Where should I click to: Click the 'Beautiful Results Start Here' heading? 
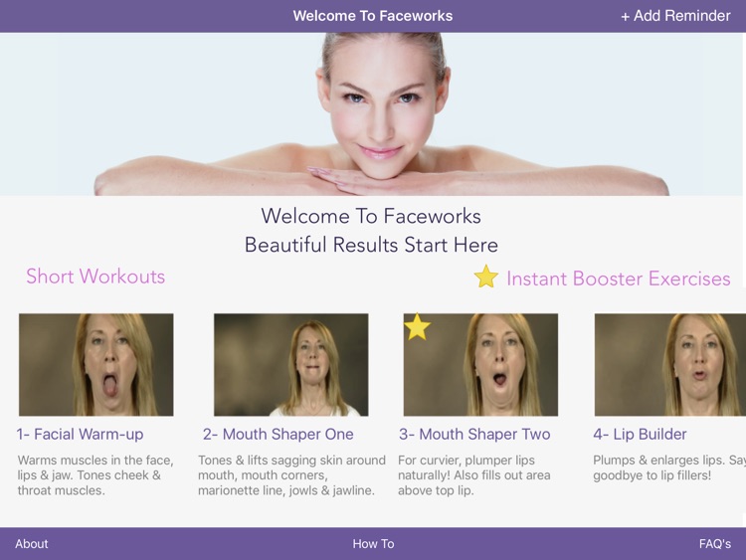371,245
